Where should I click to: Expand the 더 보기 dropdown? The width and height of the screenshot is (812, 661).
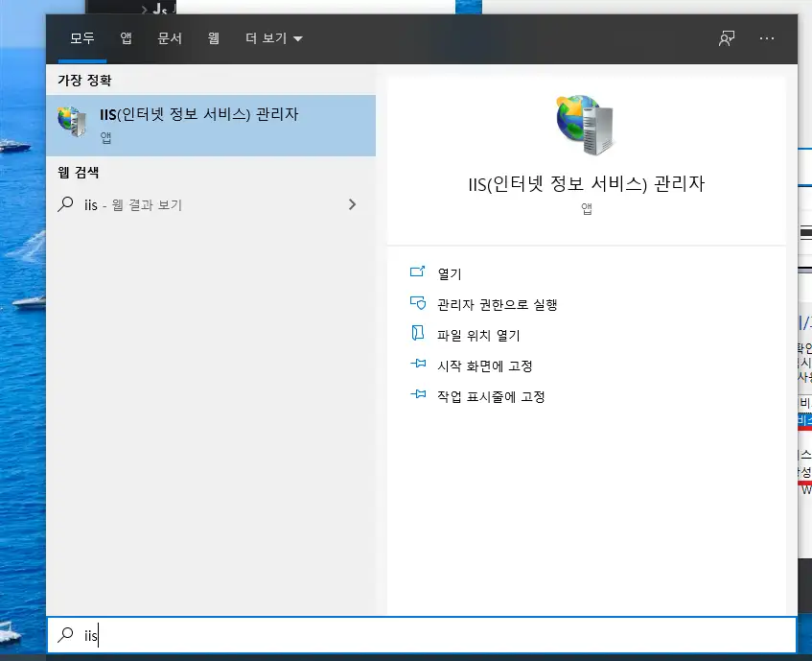tap(274, 38)
